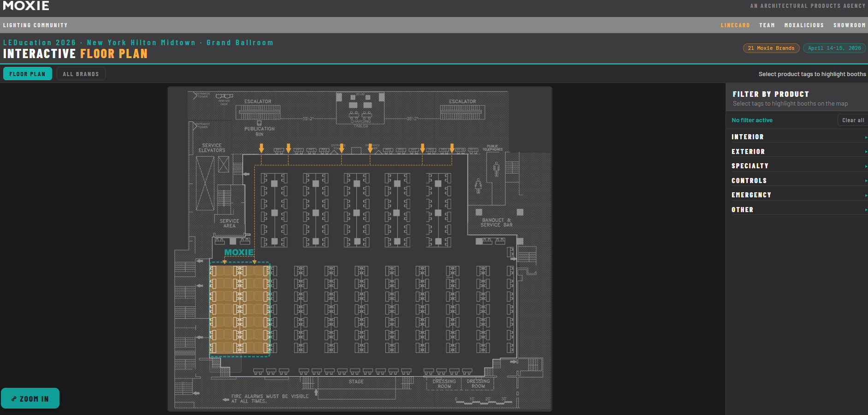Switch to Floor Plan tab
Screen dimensions: 868x415
click(28, 74)
